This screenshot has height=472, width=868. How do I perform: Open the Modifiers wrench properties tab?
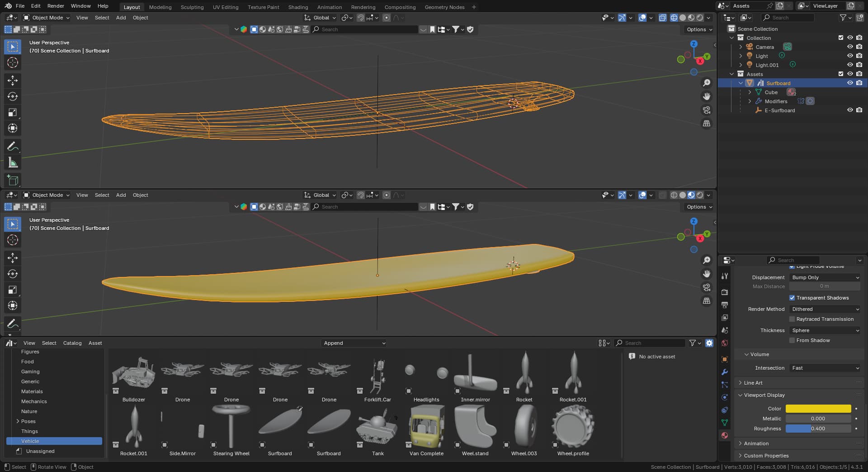[725, 372]
